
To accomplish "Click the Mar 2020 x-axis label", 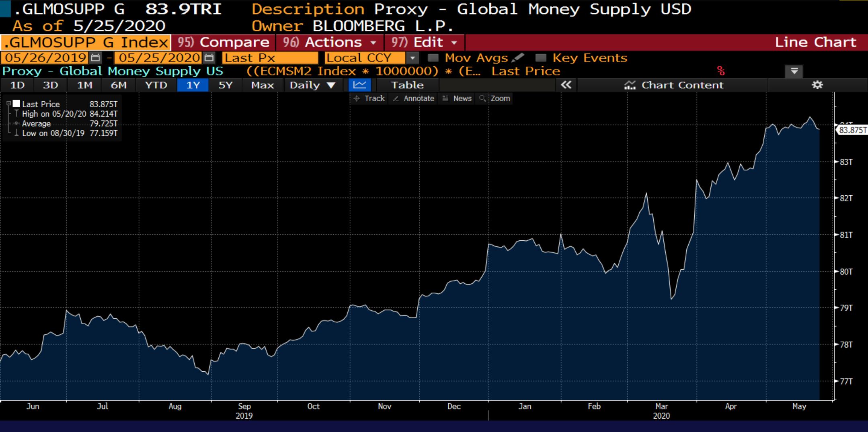I will [x=661, y=411].
